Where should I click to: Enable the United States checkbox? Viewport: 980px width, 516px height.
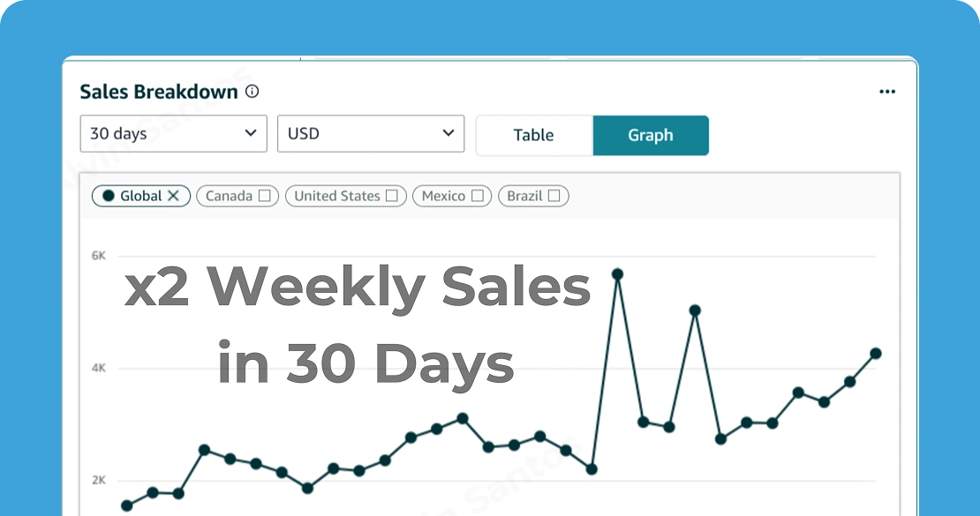[392, 196]
